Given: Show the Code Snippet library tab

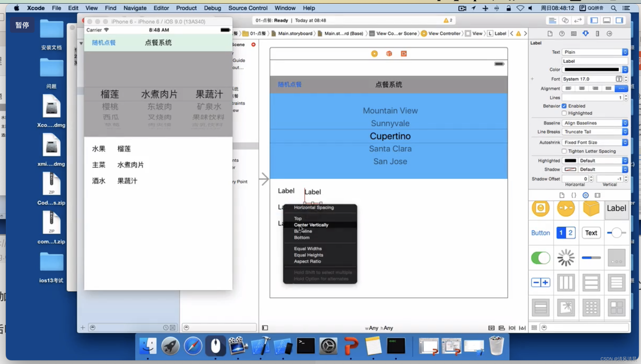Looking at the screenshot, I should pos(573,195).
